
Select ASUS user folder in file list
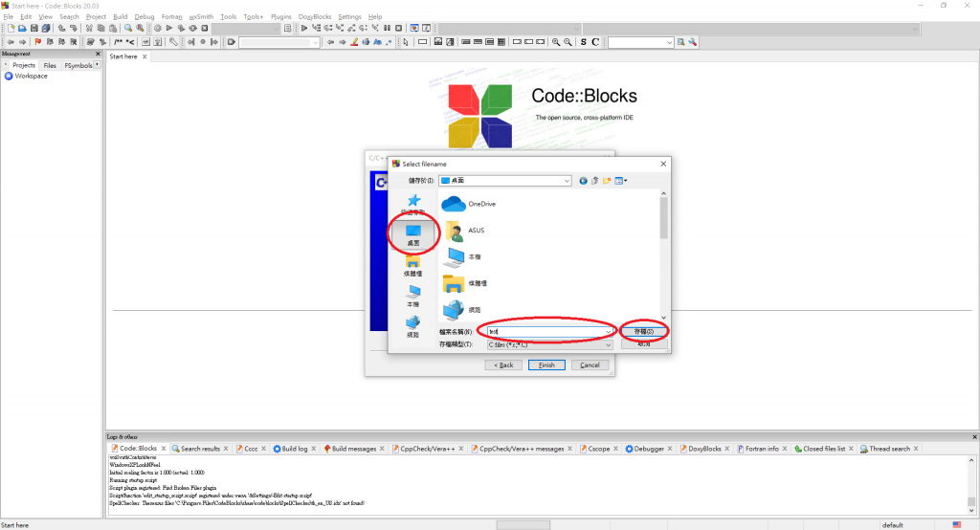point(464,230)
